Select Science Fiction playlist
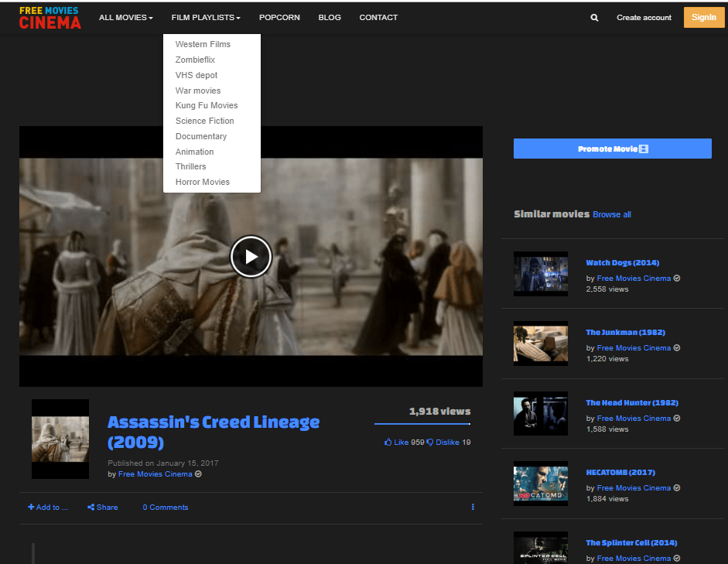This screenshot has width=728, height=564. 205,121
